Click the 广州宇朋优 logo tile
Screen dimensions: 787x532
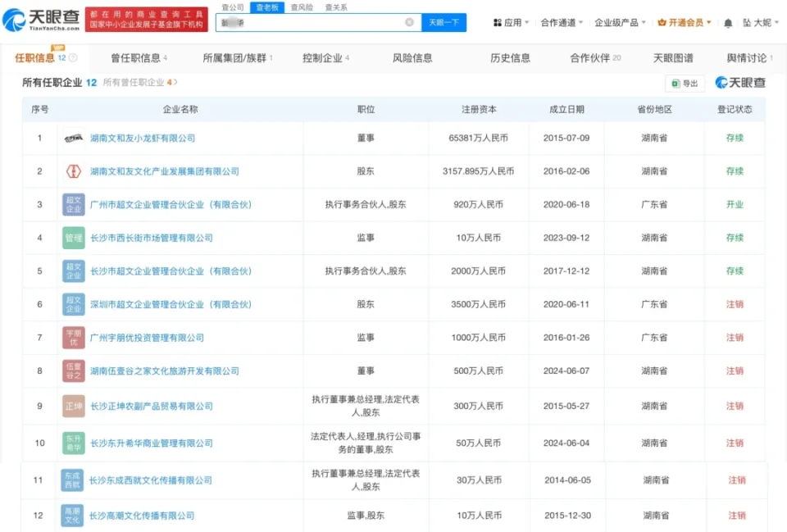pyautogui.click(x=74, y=338)
